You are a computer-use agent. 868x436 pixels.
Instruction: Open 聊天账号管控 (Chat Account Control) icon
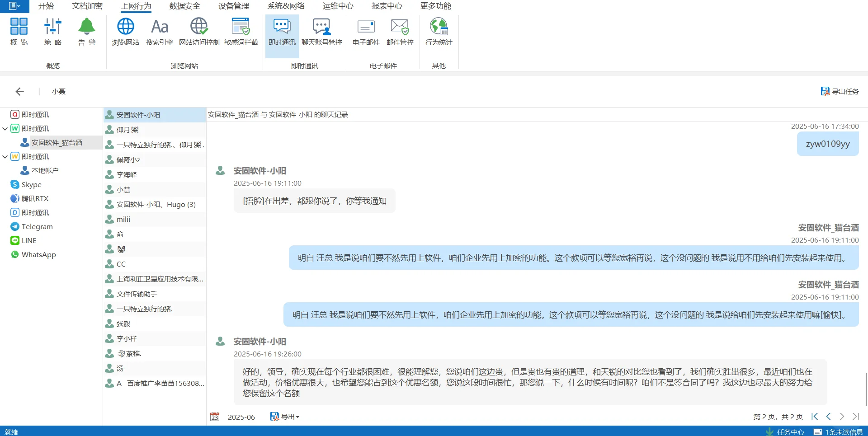pos(321,31)
